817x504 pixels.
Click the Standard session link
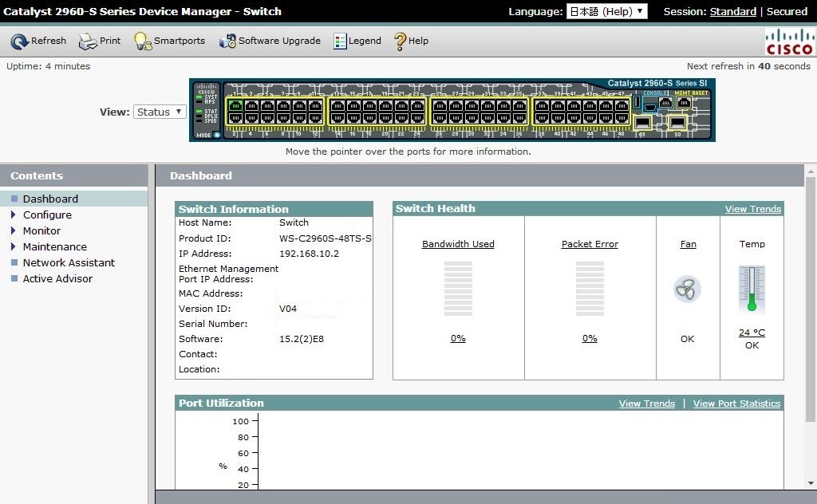click(x=732, y=11)
